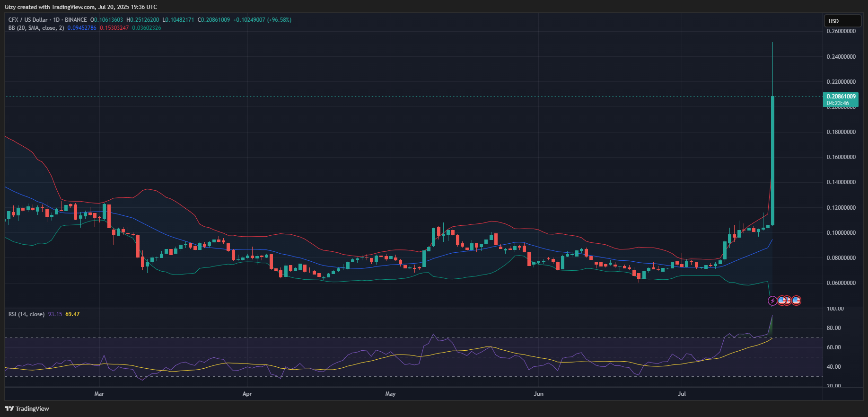Click the current price label 0.20861009
This screenshot has height=417, width=868.
point(841,97)
